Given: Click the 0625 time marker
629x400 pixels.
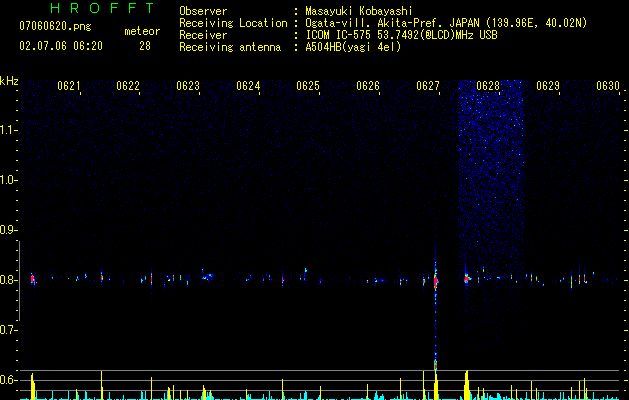Looking at the screenshot, I should (308, 86).
